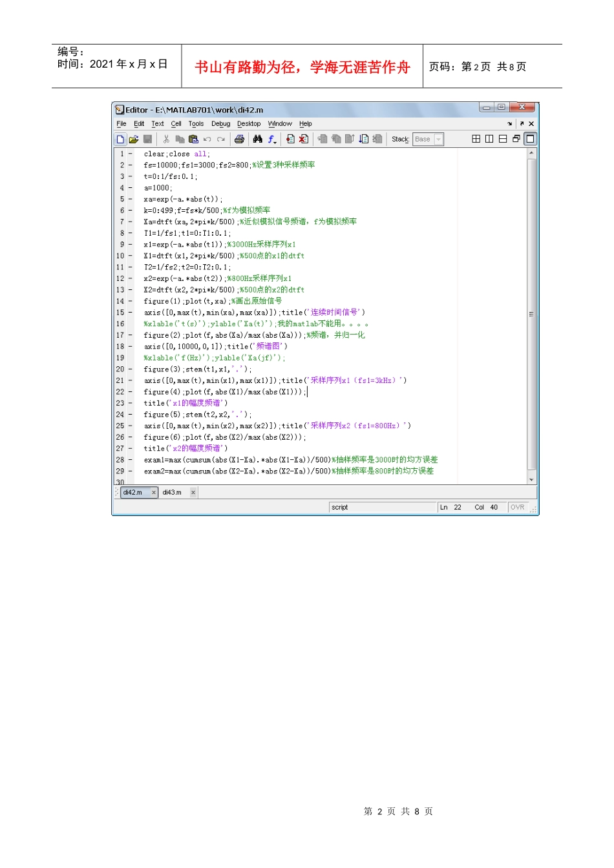
Task: Toggle breakpoint dash on line 14
Action: coord(130,301)
